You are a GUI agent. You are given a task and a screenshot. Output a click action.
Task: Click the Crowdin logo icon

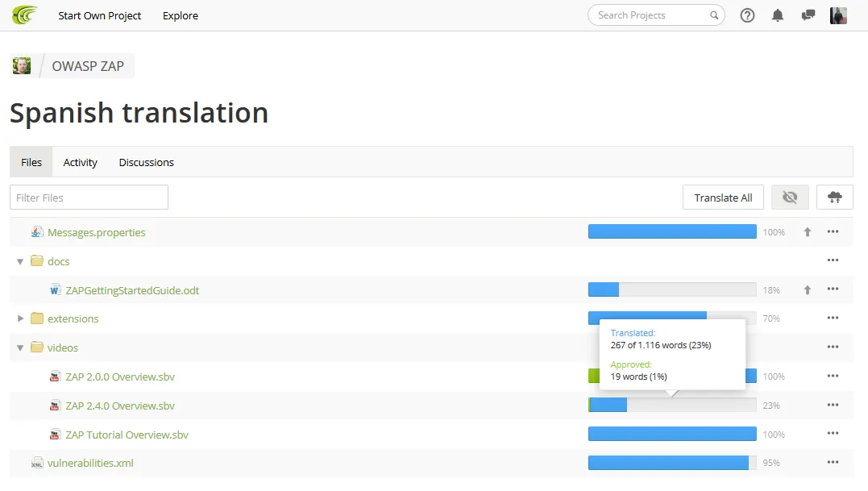pos(24,15)
